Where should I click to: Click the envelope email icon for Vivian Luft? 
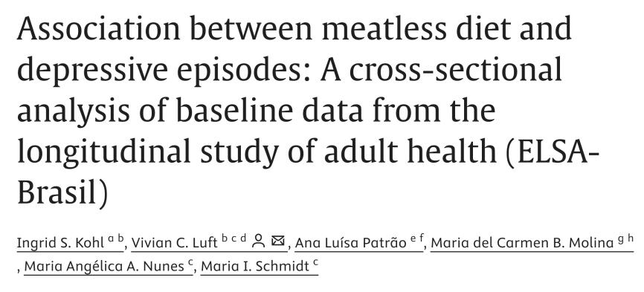[278, 241]
